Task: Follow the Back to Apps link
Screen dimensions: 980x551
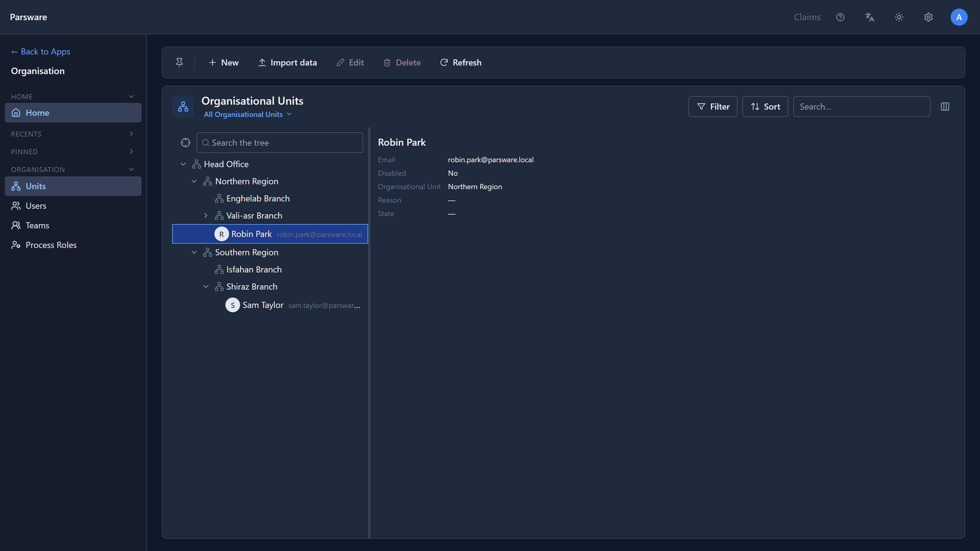Action: click(x=41, y=51)
